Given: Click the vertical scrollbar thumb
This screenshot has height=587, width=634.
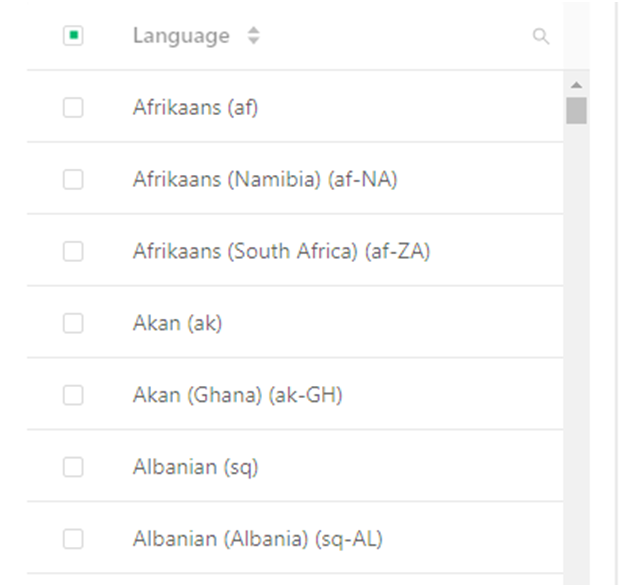Looking at the screenshot, I should (x=576, y=110).
